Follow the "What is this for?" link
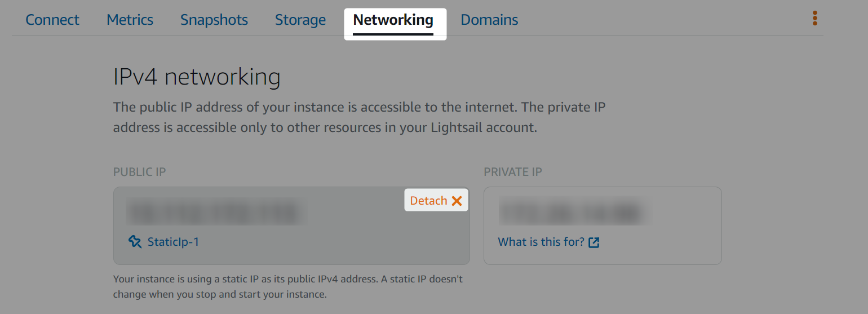The image size is (868, 314). (541, 242)
